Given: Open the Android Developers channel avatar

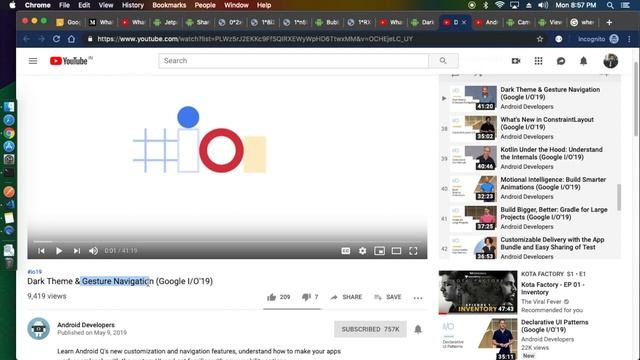Looking at the screenshot, I should pos(38,329).
